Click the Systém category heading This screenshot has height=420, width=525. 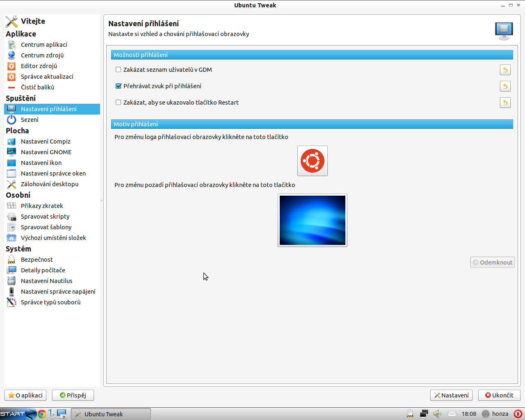coord(18,249)
